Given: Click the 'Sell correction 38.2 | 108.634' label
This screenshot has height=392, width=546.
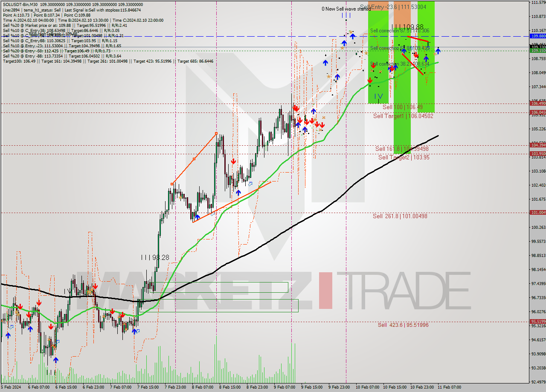Looking at the screenshot, I should coord(400,64).
